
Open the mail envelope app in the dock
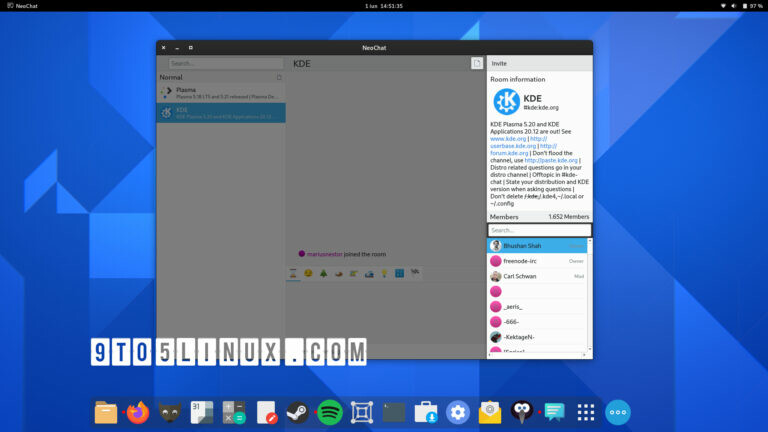click(x=490, y=412)
